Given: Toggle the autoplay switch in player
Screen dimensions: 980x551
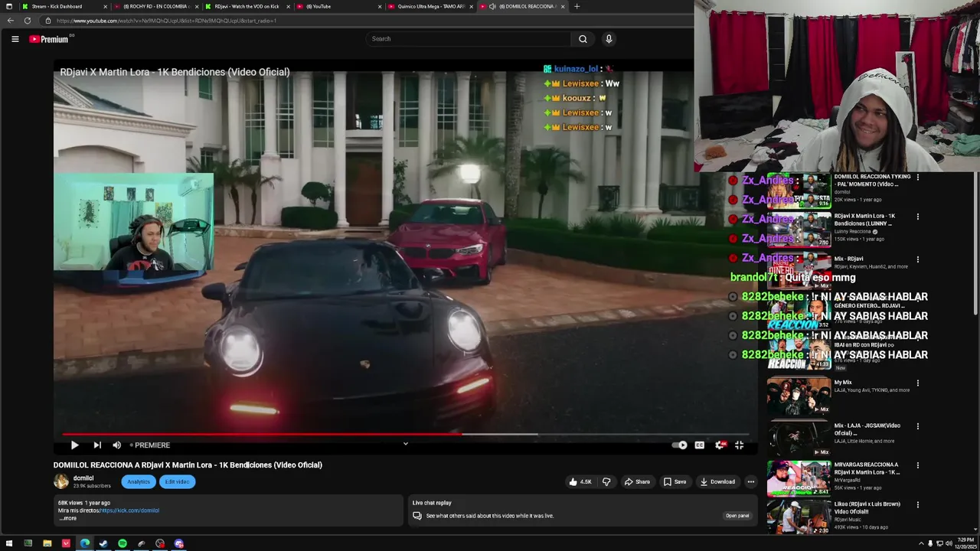Looking at the screenshot, I should (x=680, y=445).
